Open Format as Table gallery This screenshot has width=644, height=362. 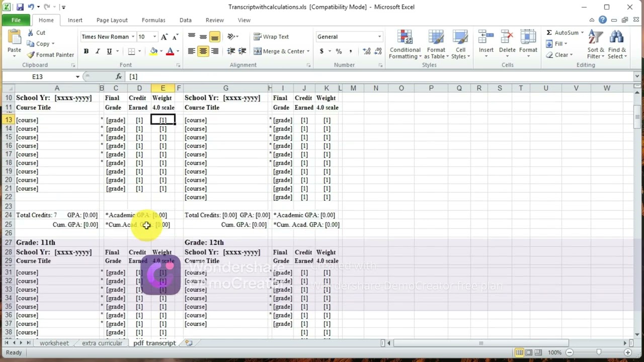tap(436, 44)
